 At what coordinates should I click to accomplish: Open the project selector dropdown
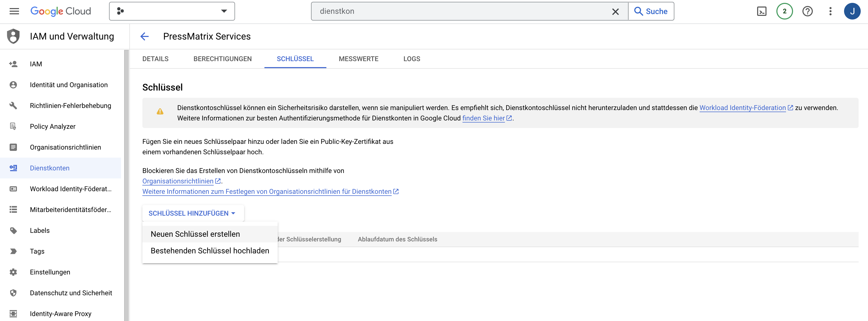click(172, 11)
